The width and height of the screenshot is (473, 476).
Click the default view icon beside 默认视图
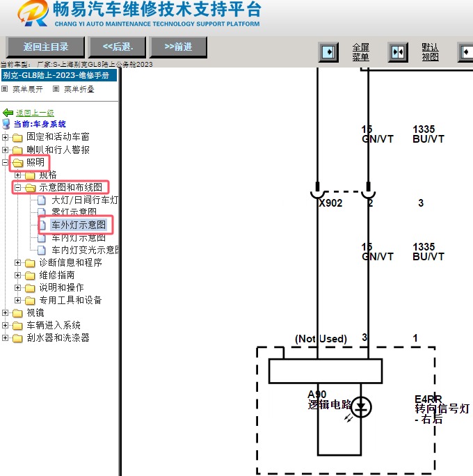click(398, 52)
